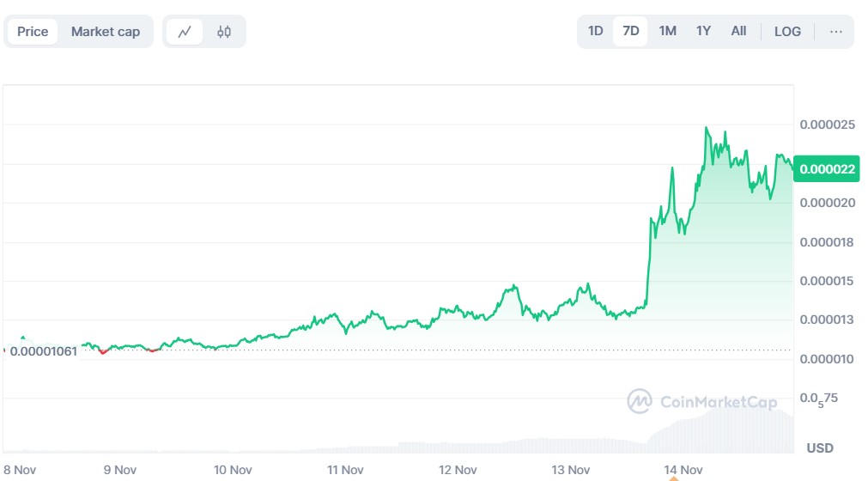The width and height of the screenshot is (868, 481).
Task: Open the three-dot more options menu
Action: pyautogui.click(x=835, y=32)
